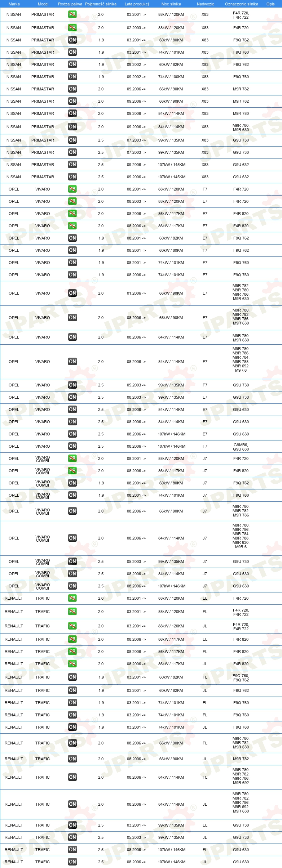Click PB icon in Nissan row with F4R 720, F4R 722
This screenshot has width=282, height=868.
(72, 14)
